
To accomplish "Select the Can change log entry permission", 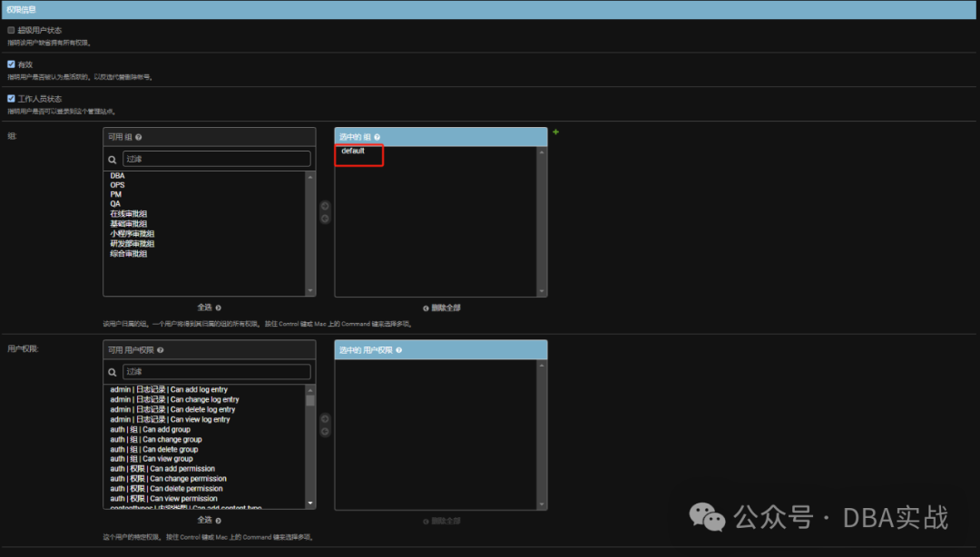I will point(174,399).
